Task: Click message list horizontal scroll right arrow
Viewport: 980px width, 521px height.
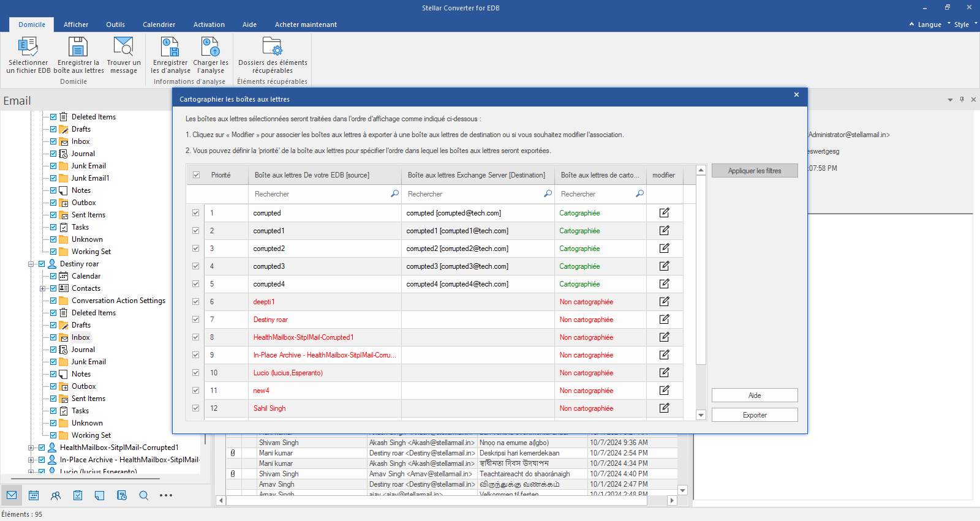Action: point(672,500)
